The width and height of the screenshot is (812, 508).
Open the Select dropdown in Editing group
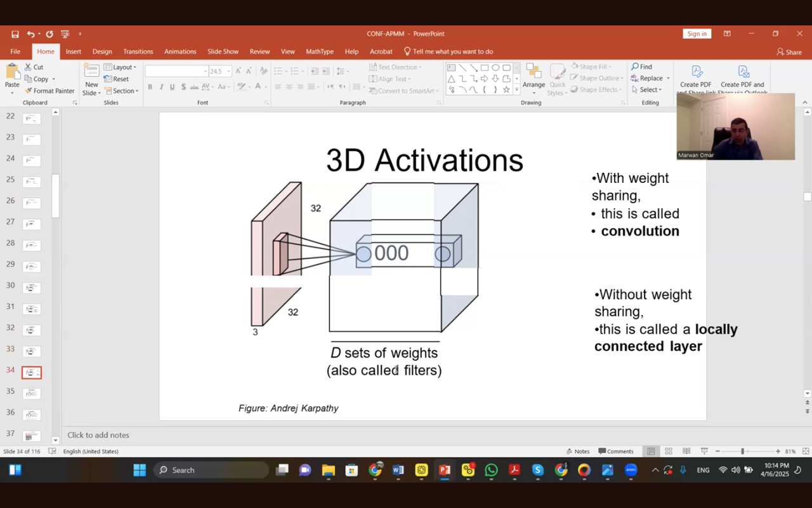(647, 90)
